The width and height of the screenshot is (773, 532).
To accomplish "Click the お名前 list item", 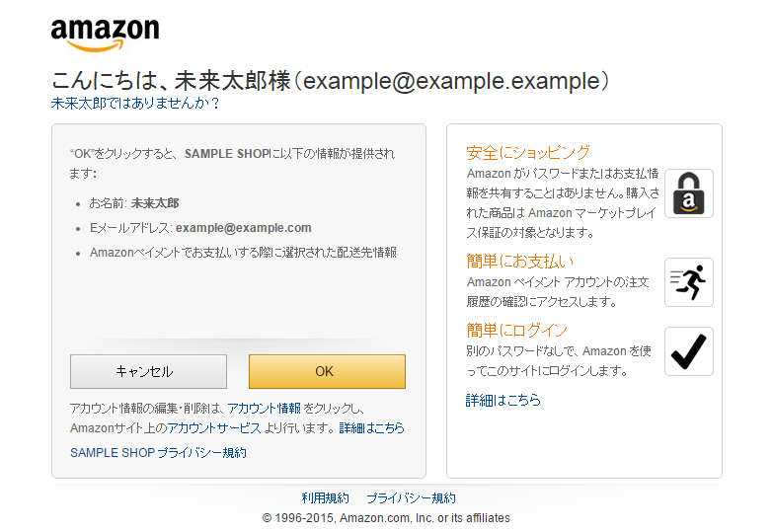I will [134, 203].
